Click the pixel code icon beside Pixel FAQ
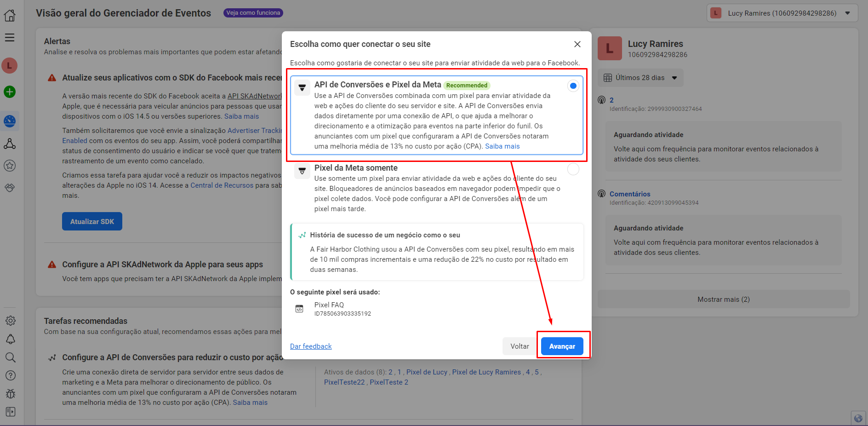The height and width of the screenshot is (426, 868). coord(299,309)
